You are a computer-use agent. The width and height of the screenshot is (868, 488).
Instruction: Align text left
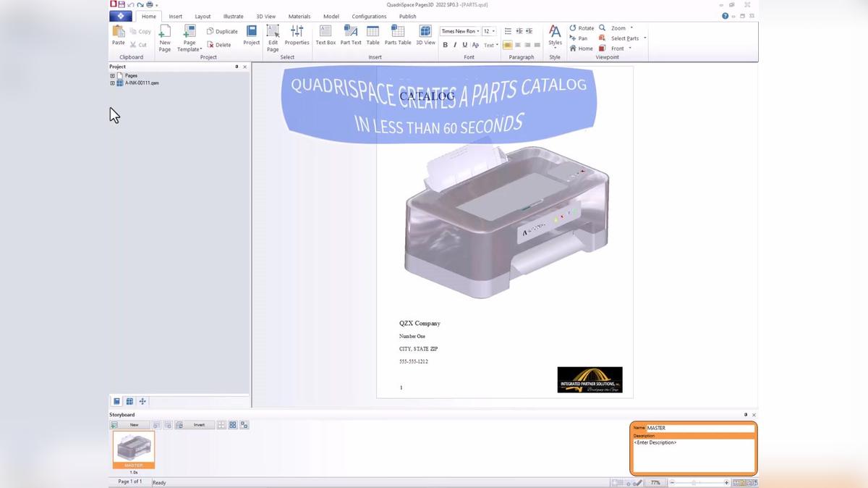coord(508,45)
